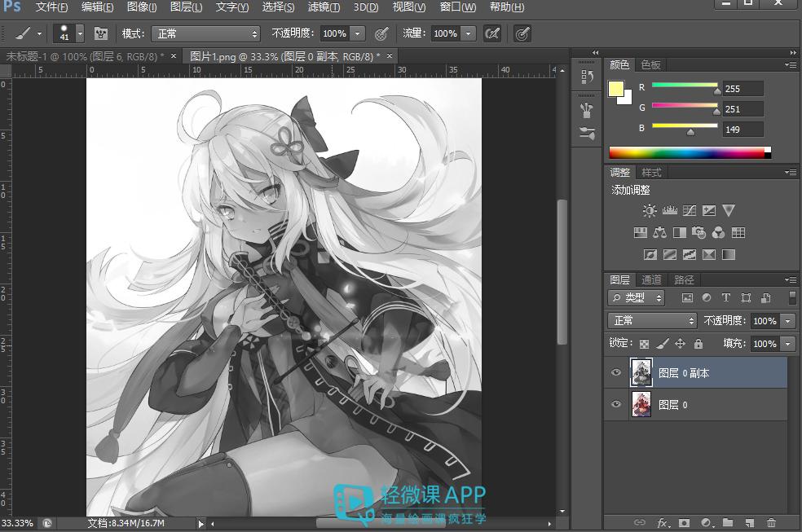Switch to the 通道 tab
Image resolution: width=802 pixels, height=532 pixels.
[x=651, y=279]
